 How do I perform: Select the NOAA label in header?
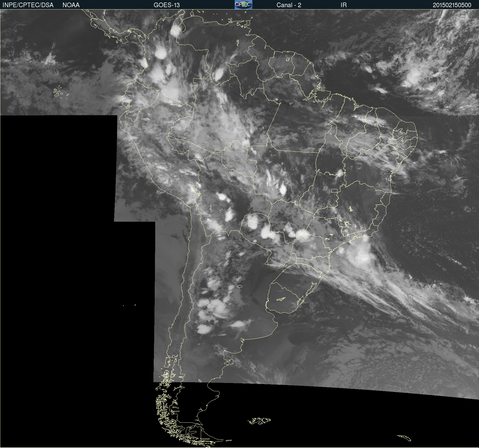tap(71, 5)
